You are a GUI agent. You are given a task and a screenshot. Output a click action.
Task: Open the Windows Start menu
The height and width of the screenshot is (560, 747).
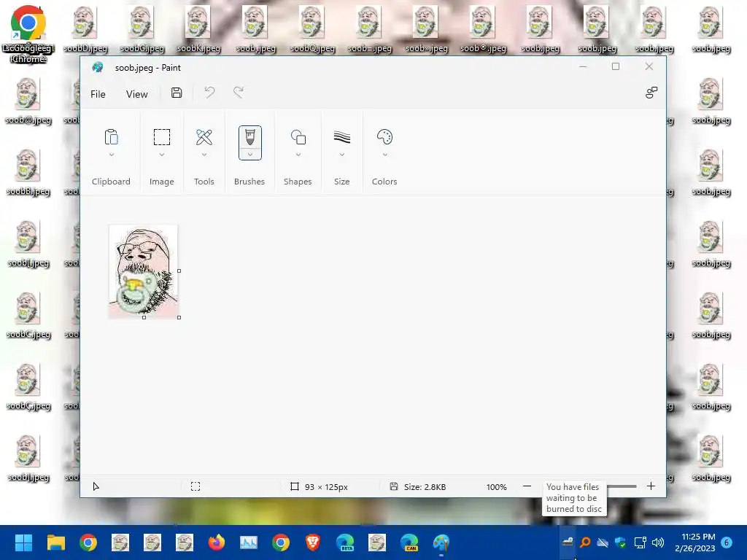23,542
